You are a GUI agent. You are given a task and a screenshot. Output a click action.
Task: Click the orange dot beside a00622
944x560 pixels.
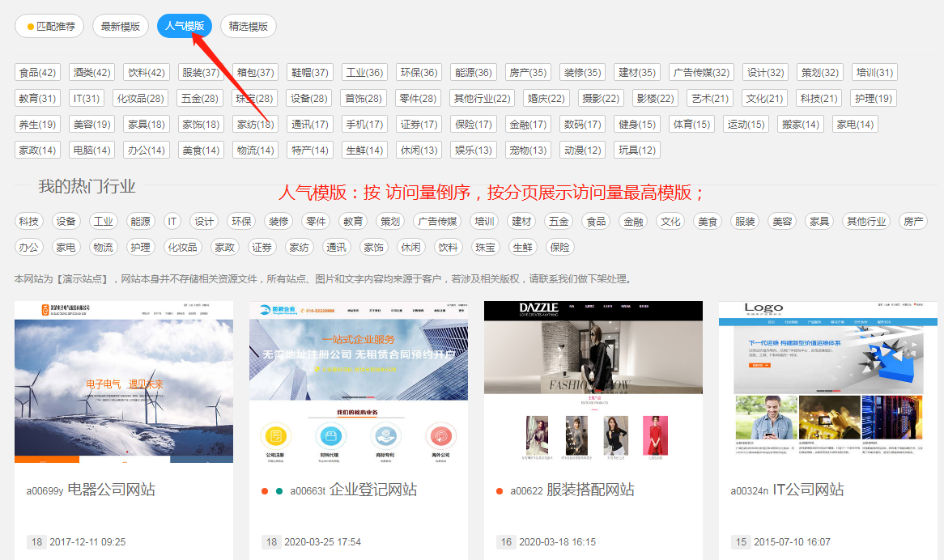coord(500,491)
